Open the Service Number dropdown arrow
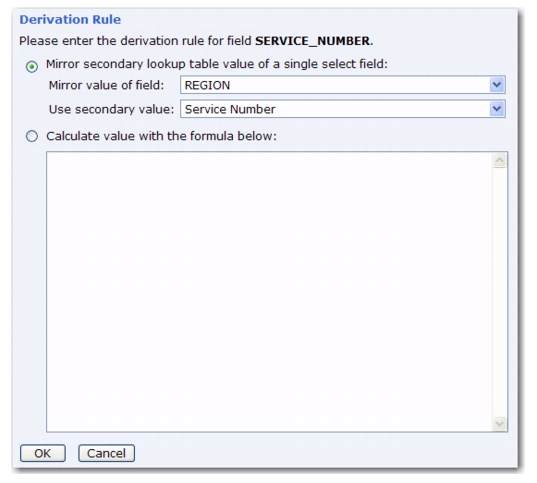The height and width of the screenshot is (483, 537). [x=497, y=109]
